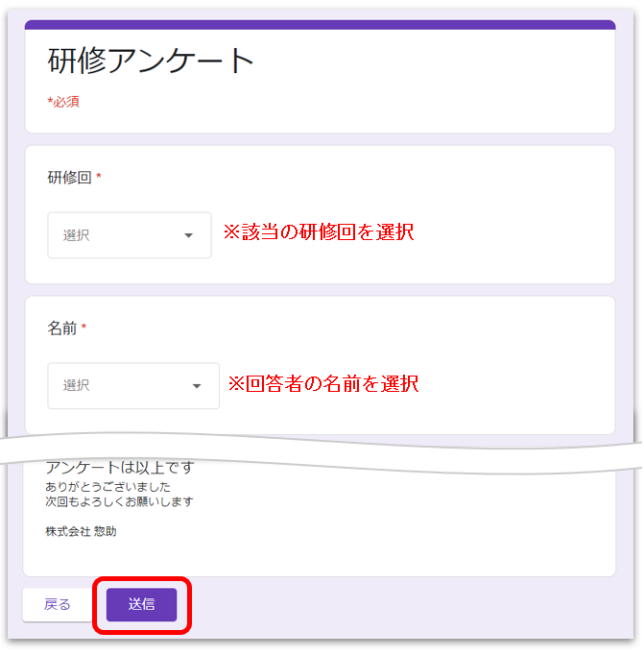Click the *必須 required notice
This screenshot has width=644, height=656.
(x=63, y=102)
